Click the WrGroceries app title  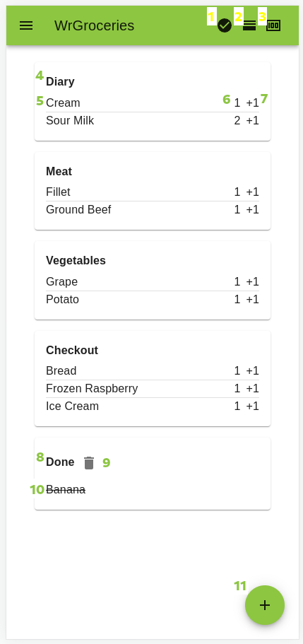94,25
